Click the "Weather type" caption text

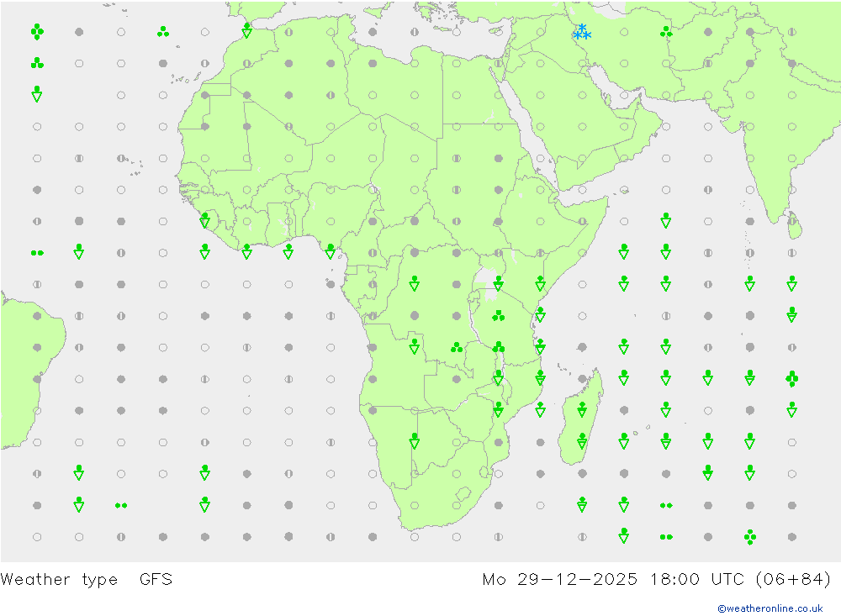tap(59, 580)
